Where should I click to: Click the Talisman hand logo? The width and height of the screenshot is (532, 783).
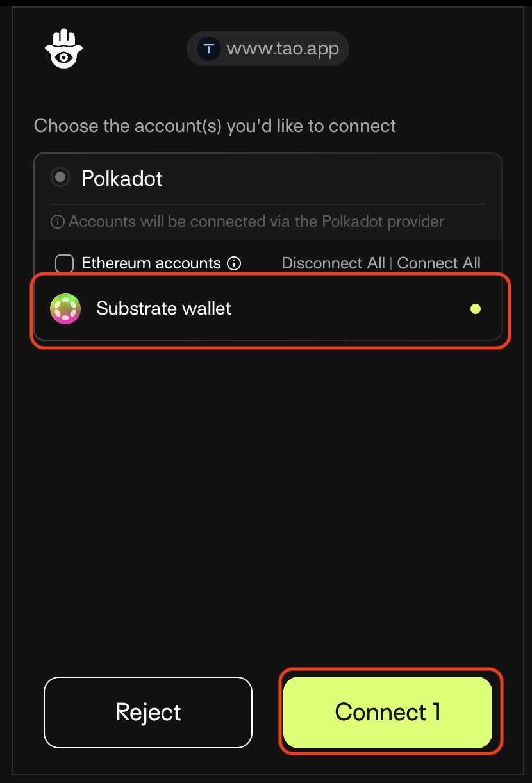(63, 47)
